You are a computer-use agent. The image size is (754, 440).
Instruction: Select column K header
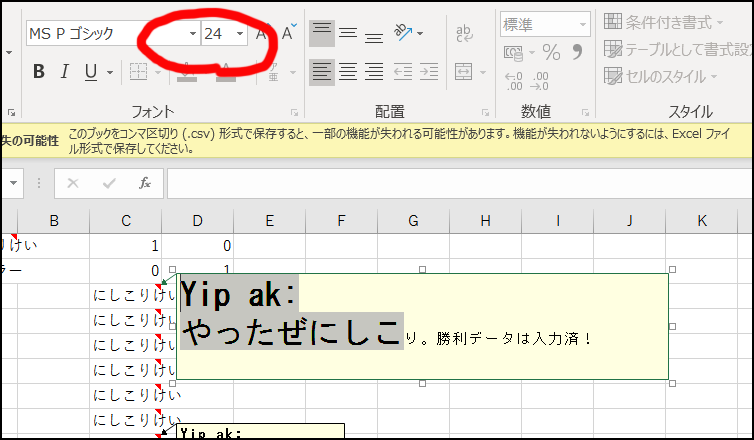(x=702, y=221)
